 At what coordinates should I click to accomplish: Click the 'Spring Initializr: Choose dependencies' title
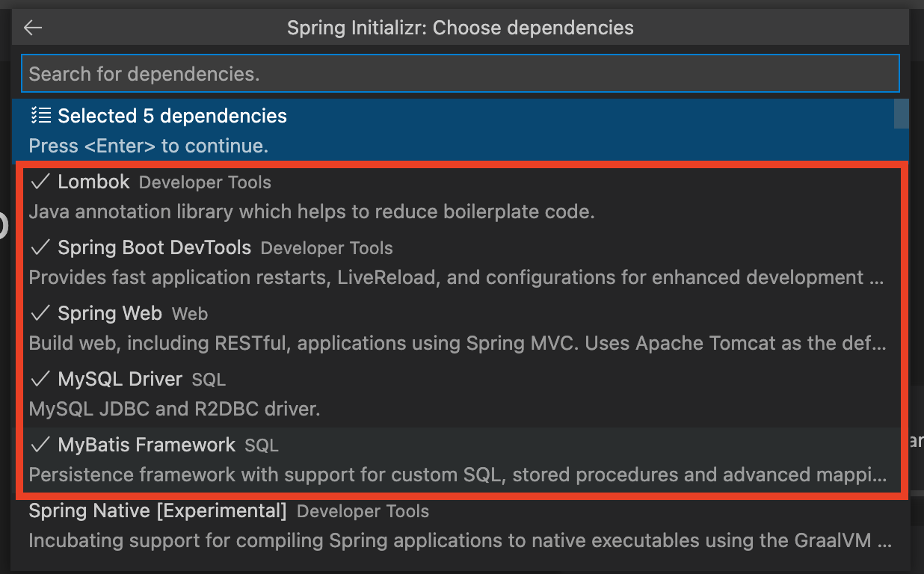pyautogui.click(x=461, y=28)
